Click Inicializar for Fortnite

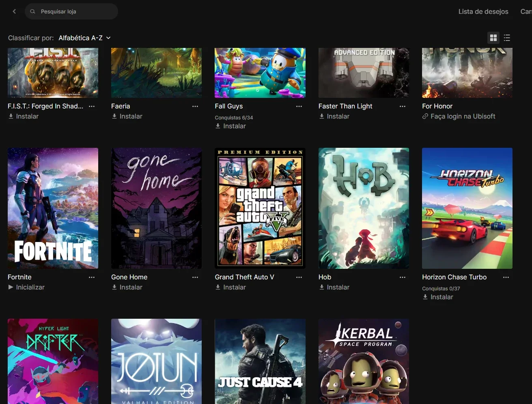pos(30,287)
